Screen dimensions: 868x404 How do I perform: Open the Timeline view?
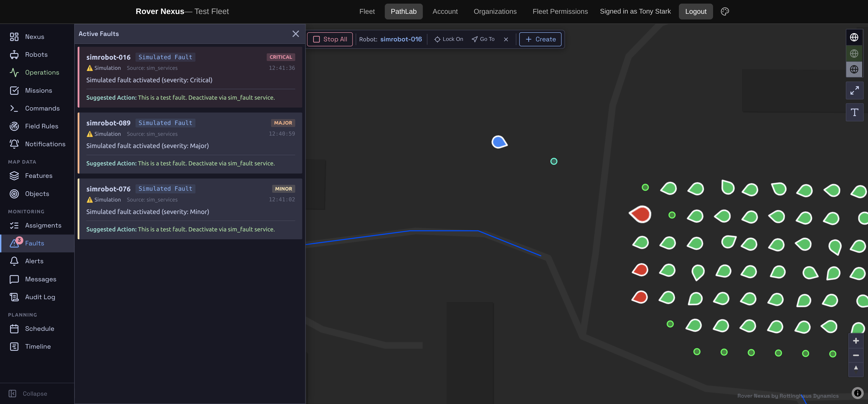click(37, 346)
